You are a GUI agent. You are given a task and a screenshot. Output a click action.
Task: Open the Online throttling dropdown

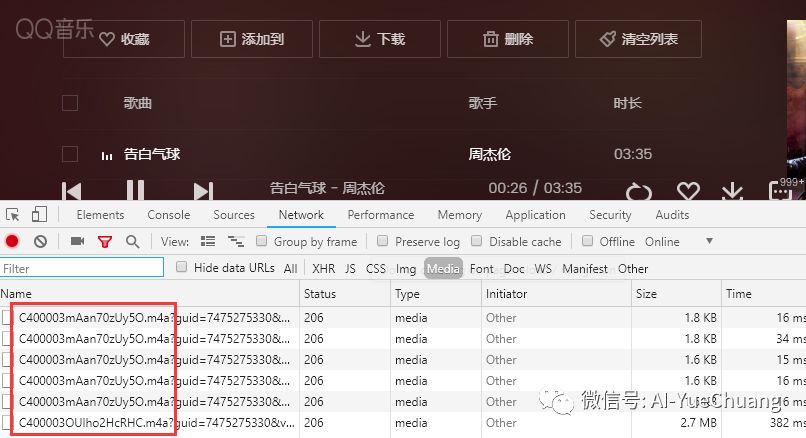pos(679,242)
